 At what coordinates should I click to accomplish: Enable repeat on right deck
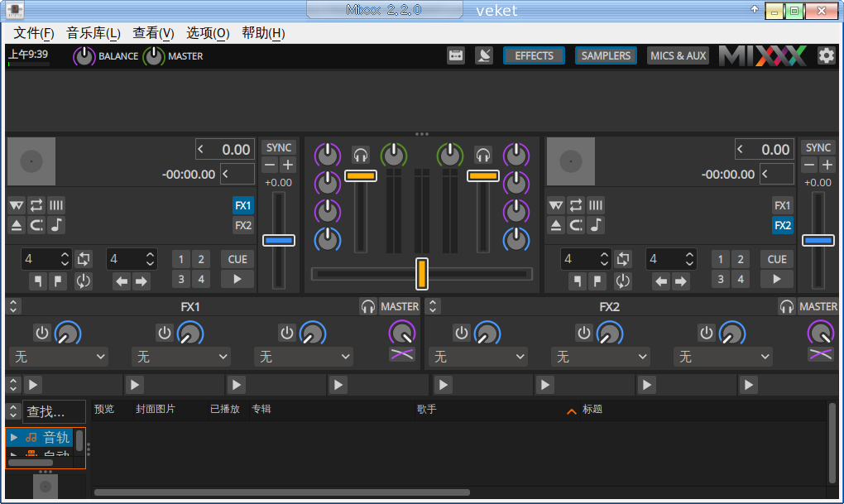tap(576, 205)
